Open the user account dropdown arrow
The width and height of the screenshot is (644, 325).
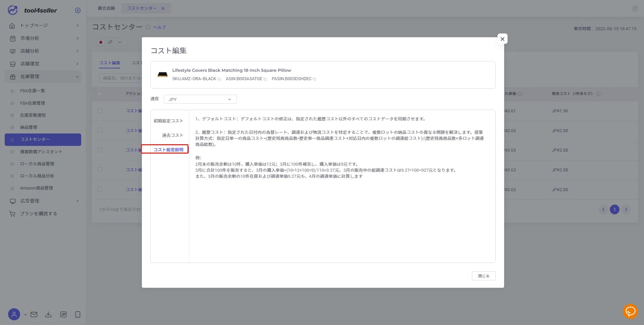coord(25,315)
